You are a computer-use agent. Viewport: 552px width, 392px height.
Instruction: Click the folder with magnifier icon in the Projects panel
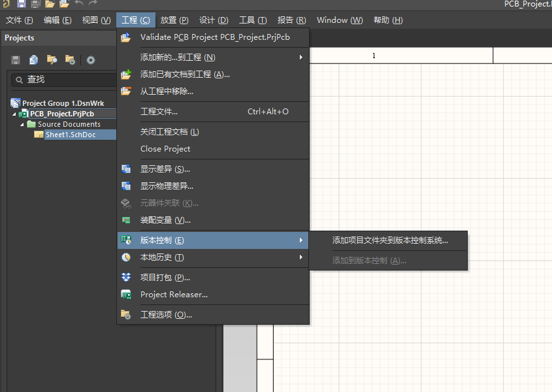click(x=52, y=60)
